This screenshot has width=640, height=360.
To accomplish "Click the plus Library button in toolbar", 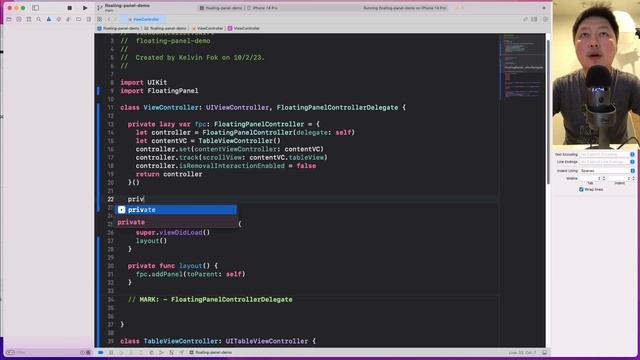I will [544, 8].
